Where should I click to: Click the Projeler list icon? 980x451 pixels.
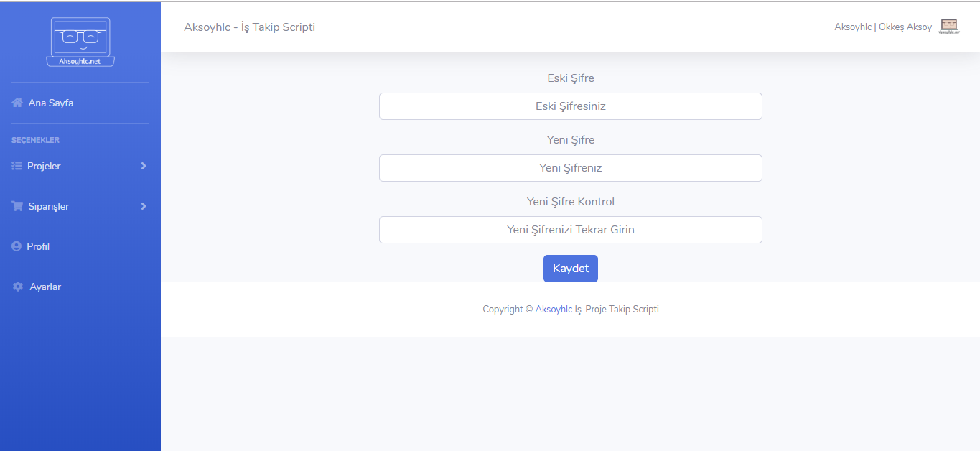pos(17,166)
